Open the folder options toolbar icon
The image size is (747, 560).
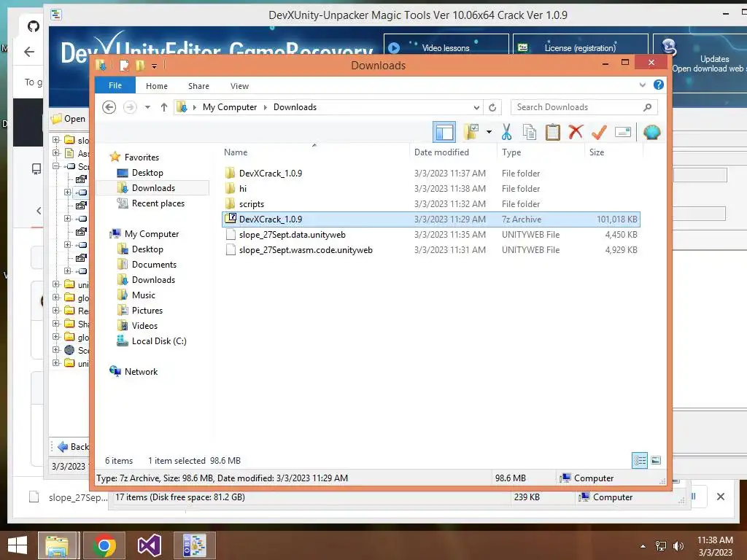pyautogui.click(x=472, y=132)
